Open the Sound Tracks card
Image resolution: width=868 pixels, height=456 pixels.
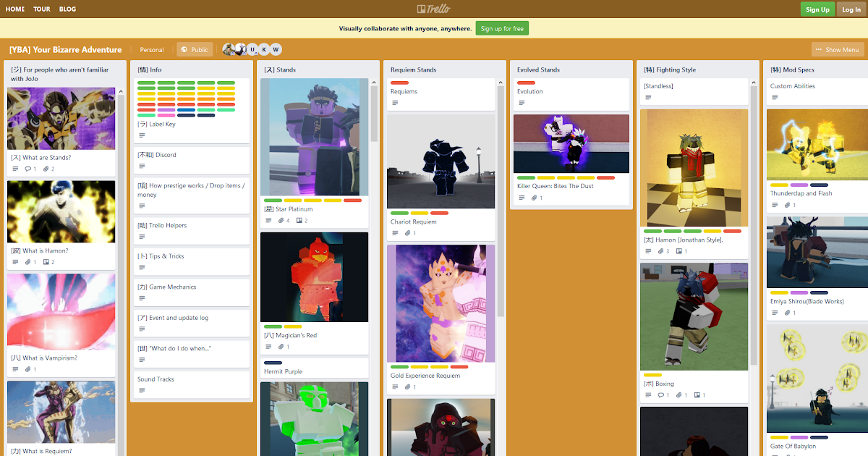(192, 384)
